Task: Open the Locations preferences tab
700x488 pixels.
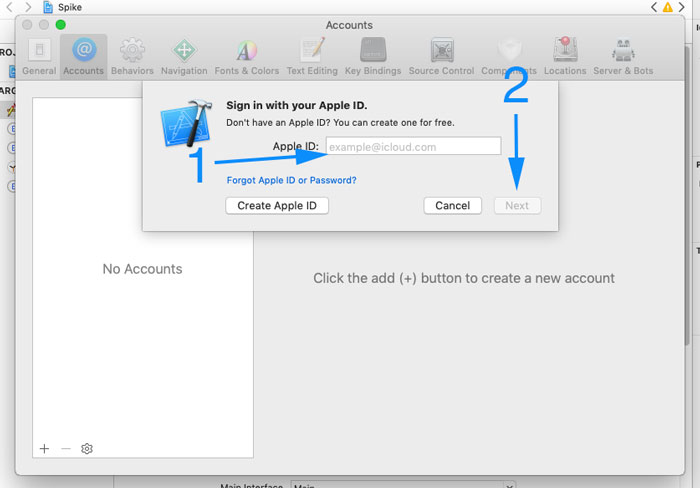Action: 565,57
